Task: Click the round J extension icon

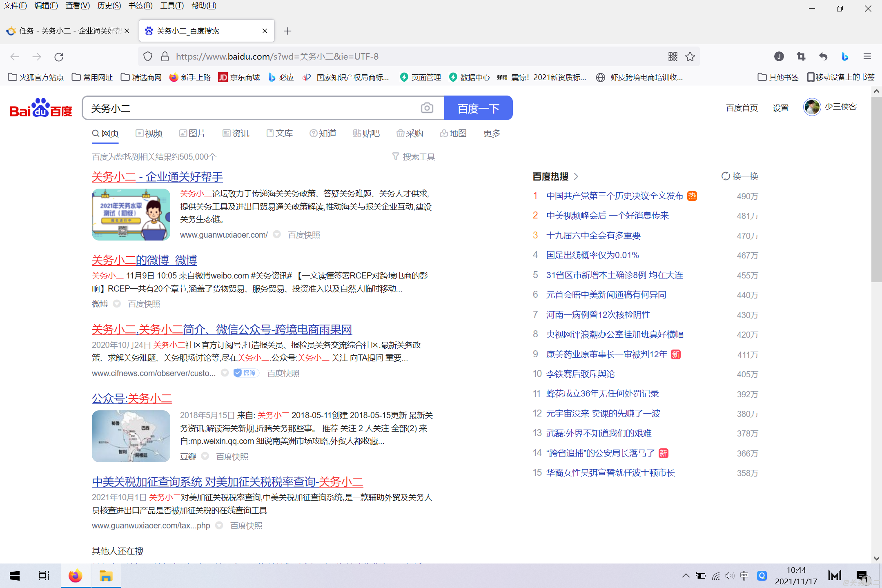Action: [x=779, y=56]
